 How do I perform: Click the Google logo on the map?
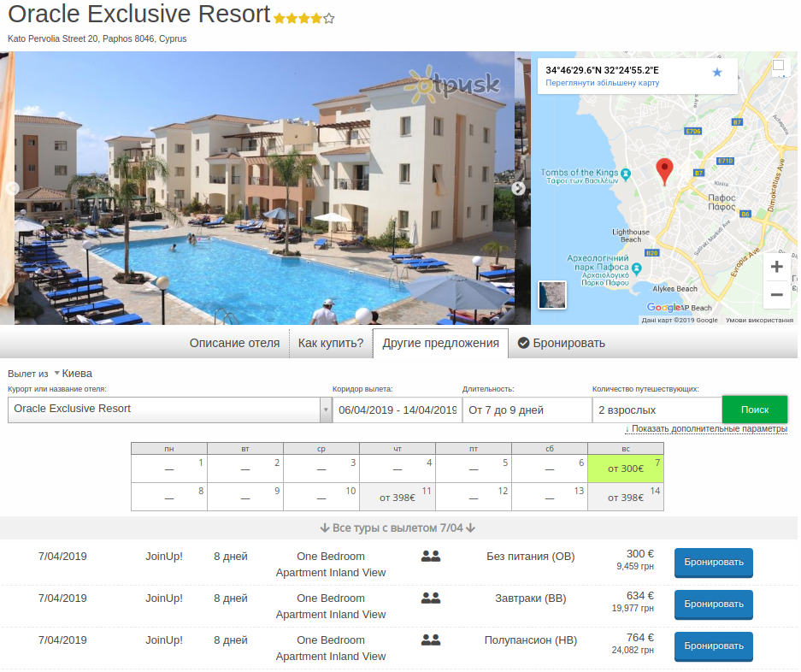pos(663,307)
